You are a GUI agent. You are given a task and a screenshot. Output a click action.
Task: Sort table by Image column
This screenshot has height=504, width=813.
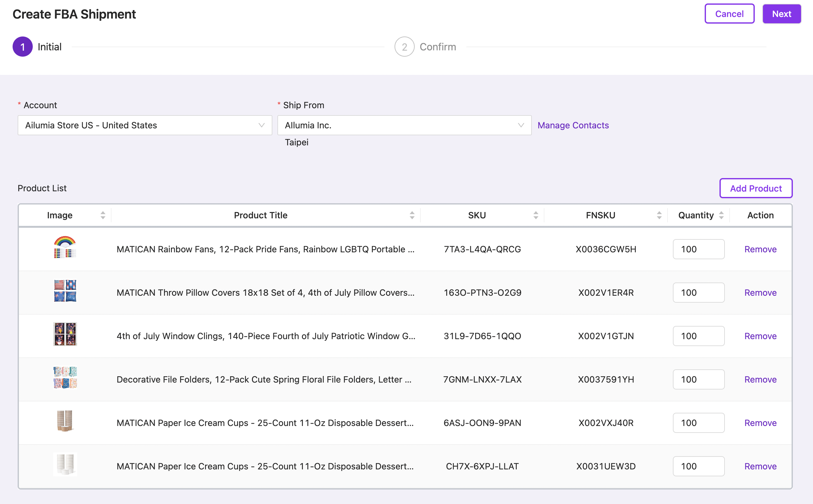point(103,215)
